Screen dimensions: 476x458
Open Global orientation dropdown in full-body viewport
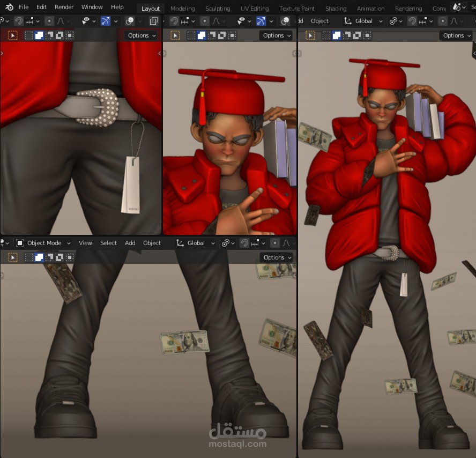[363, 21]
